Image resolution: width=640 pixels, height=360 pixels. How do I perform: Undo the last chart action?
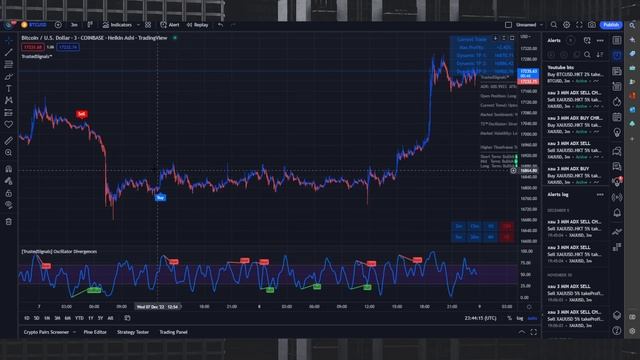220,25
